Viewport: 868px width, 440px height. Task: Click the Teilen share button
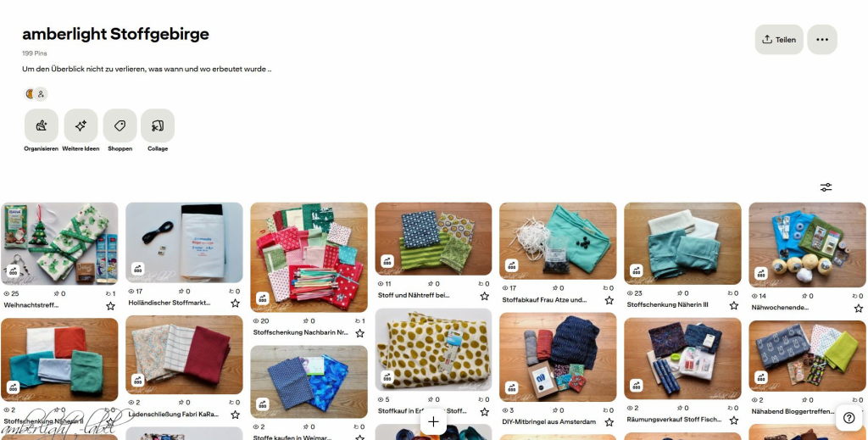point(779,39)
